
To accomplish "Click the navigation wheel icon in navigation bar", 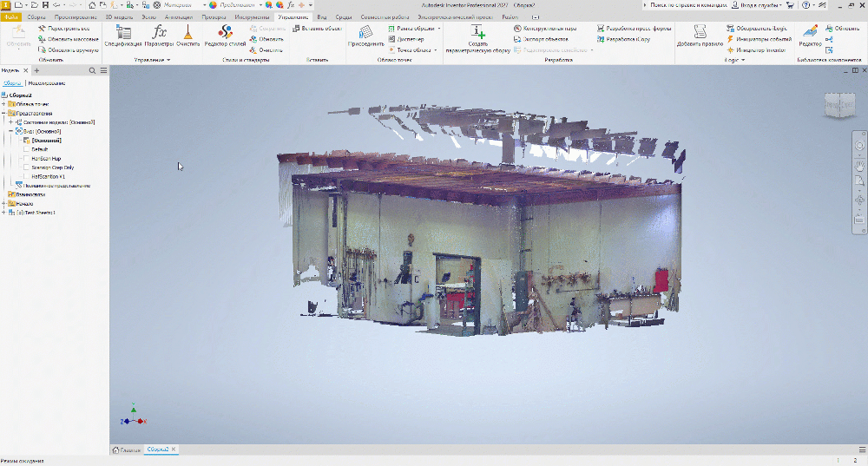I will [x=859, y=146].
